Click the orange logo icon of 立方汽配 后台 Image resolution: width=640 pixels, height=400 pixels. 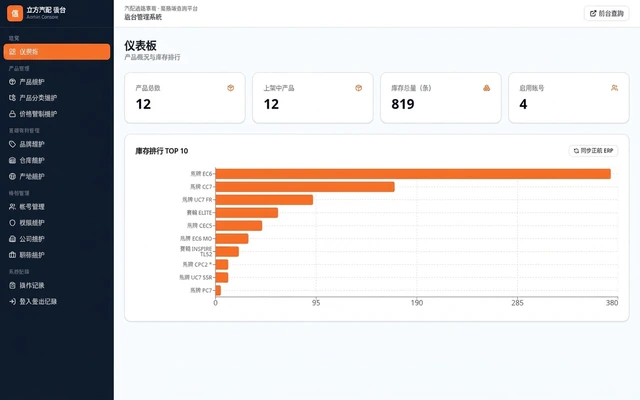tap(15, 13)
